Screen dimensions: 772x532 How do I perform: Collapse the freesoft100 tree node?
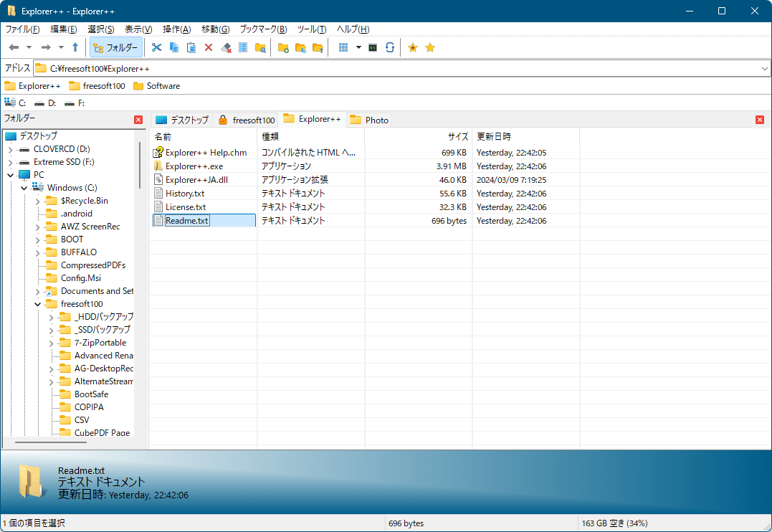[37, 304]
